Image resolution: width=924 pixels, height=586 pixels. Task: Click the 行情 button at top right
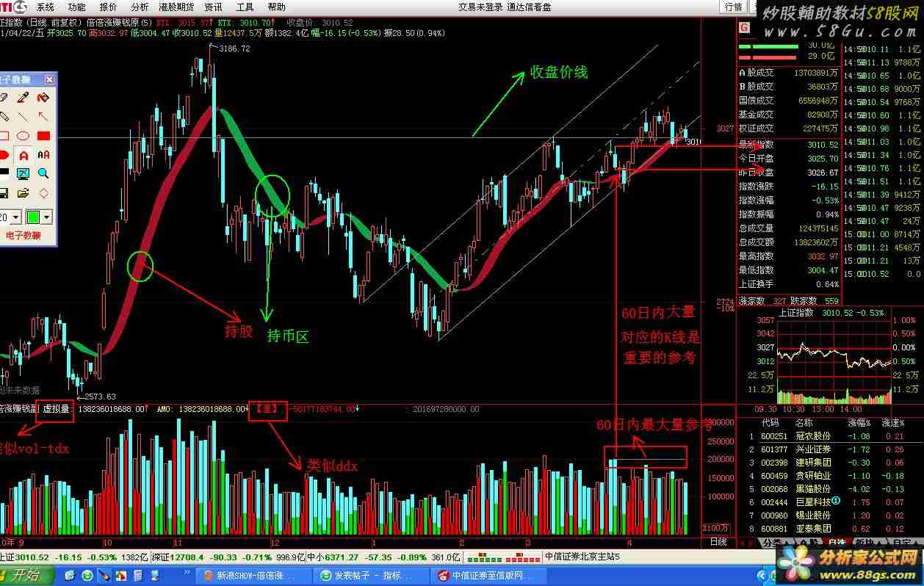734,7
